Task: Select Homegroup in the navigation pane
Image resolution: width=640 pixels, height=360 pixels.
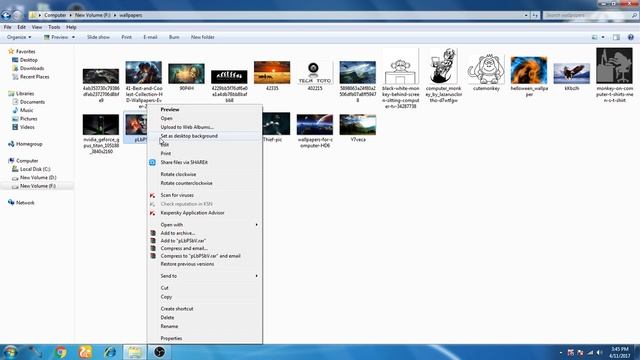Action: point(29,144)
